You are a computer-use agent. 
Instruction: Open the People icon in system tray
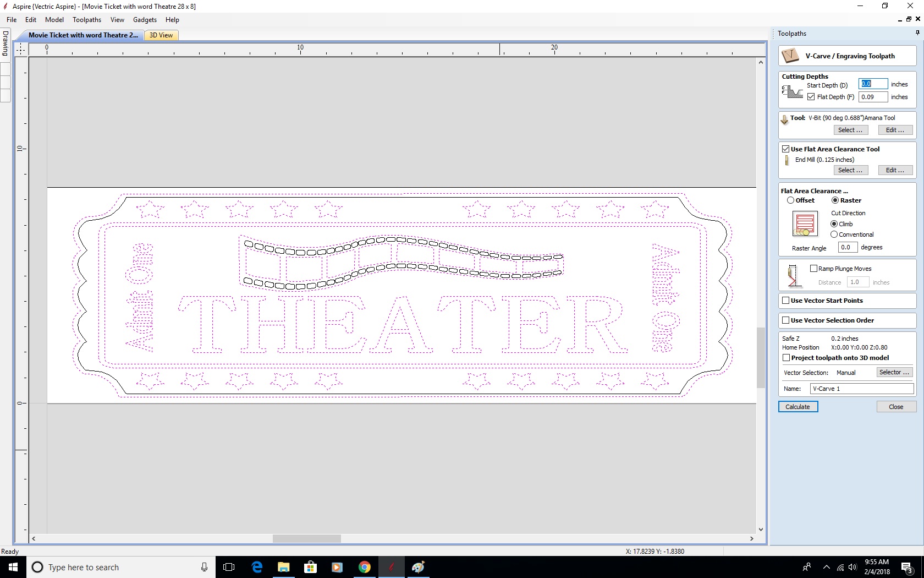(807, 567)
